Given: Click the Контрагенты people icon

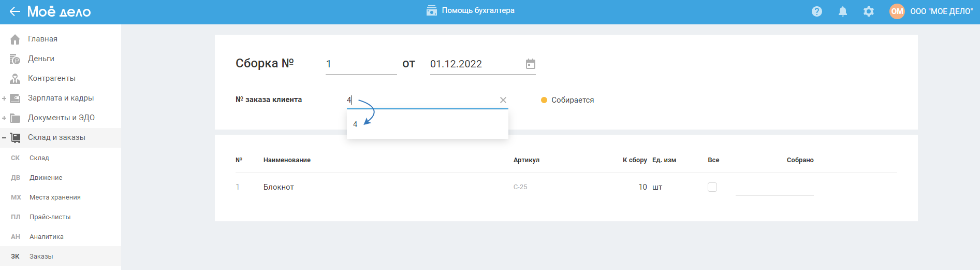Looking at the screenshot, I should coord(15,79).
